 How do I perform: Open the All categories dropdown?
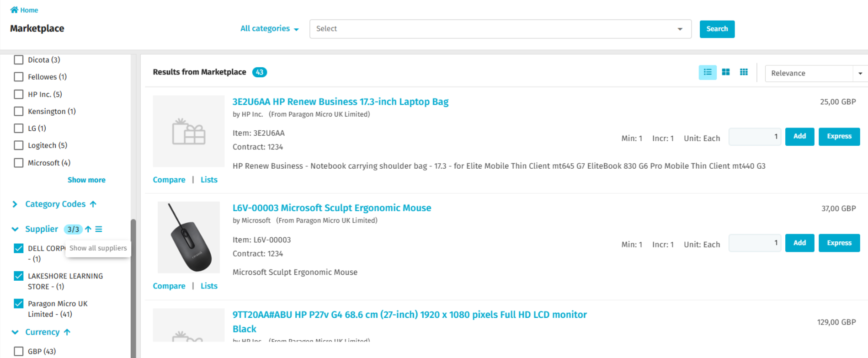(x=269, y=28)
